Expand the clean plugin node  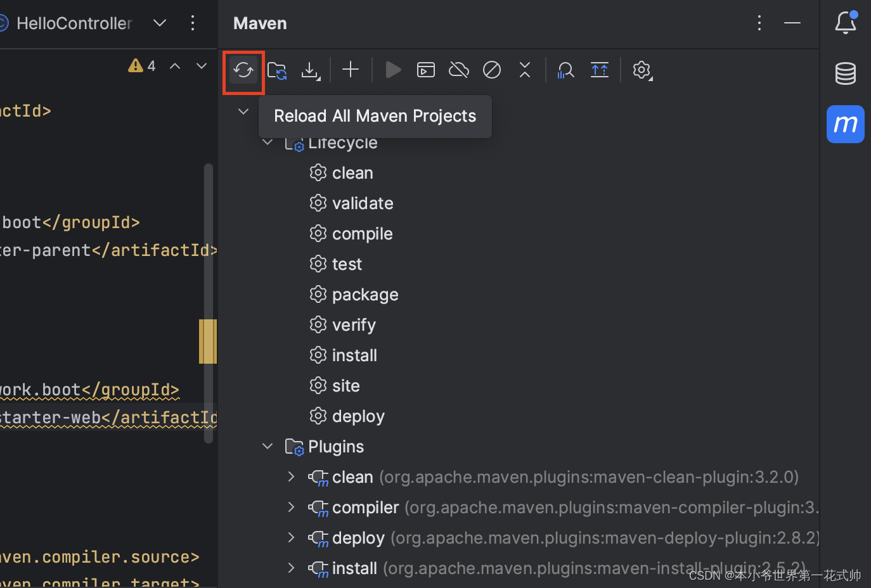291,476
